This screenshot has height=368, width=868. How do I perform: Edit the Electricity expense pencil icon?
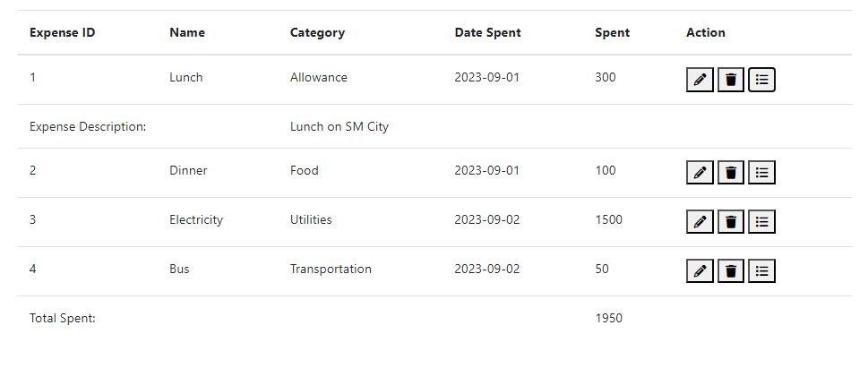pyautogui.click(x=700, y=222)
